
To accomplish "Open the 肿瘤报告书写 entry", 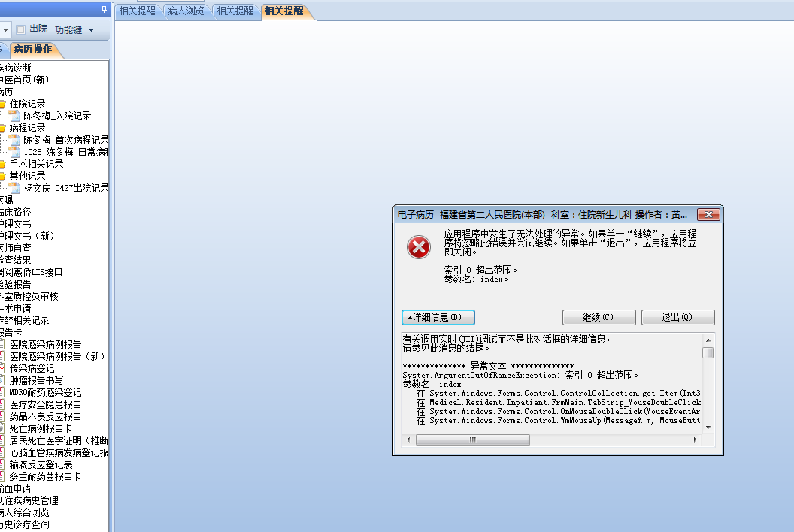I will pyautogui.click(x=36, y=381).
